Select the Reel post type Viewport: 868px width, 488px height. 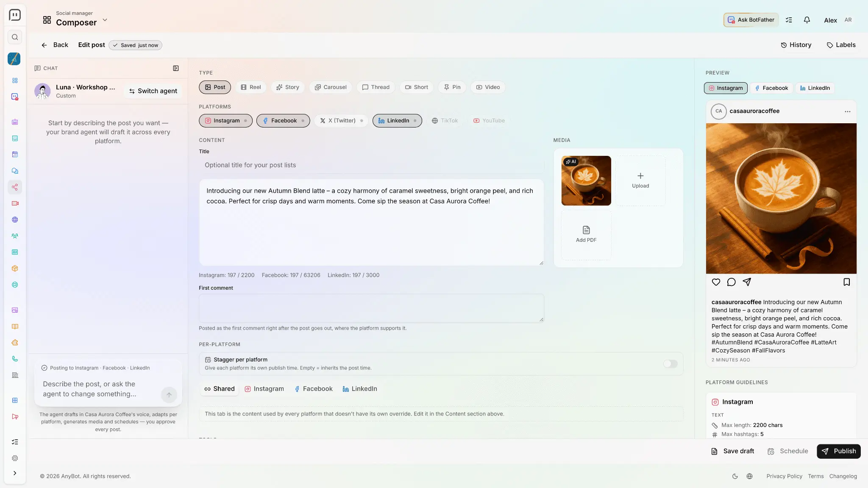point(251,87)
